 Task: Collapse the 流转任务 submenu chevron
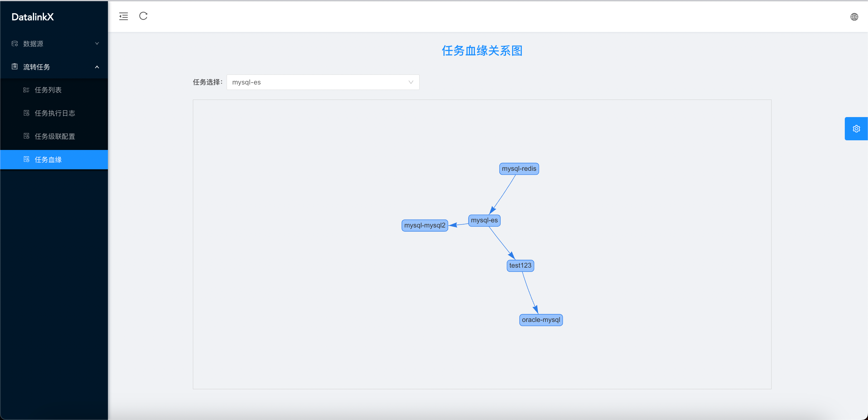tap(97, 67)
